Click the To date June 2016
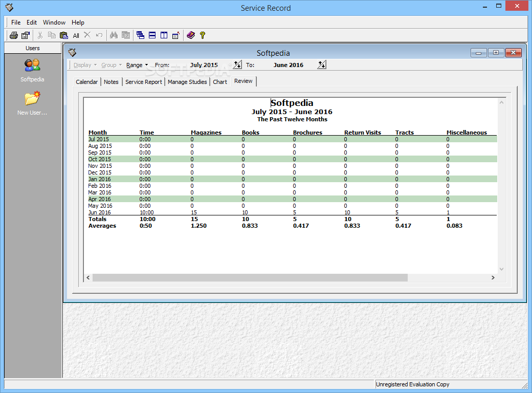Viewport: 532px width, 393px height. pos(289,65)
